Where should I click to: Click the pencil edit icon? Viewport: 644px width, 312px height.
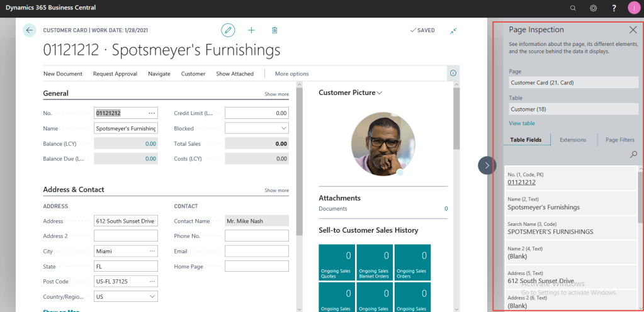(228, 30)
